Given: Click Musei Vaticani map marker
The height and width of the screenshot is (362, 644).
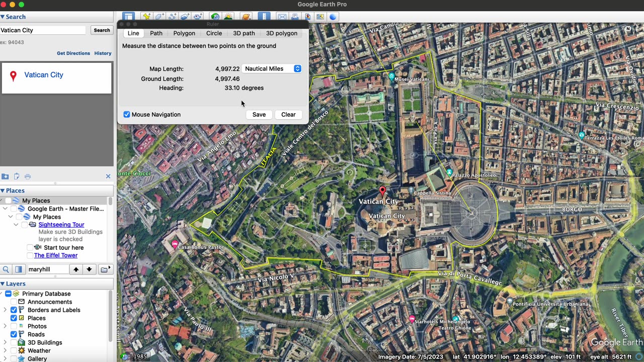Looking at the screenshot, I should click(391, 76).
